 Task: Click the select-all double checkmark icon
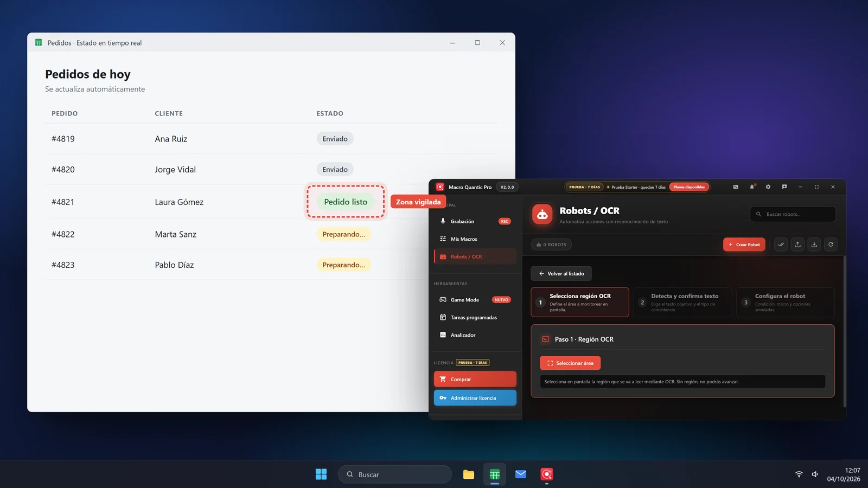pos(781,245)
